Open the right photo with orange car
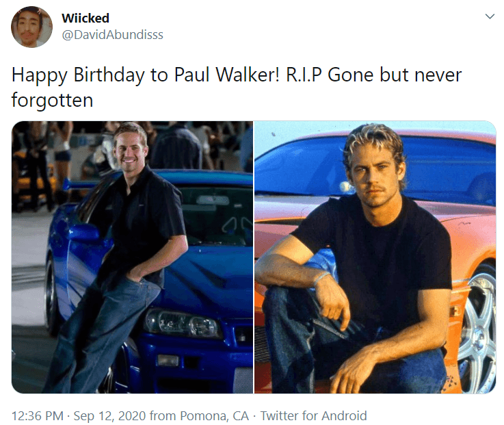The height and width of the screenshot is (425, 504). (x=375, y=257)
